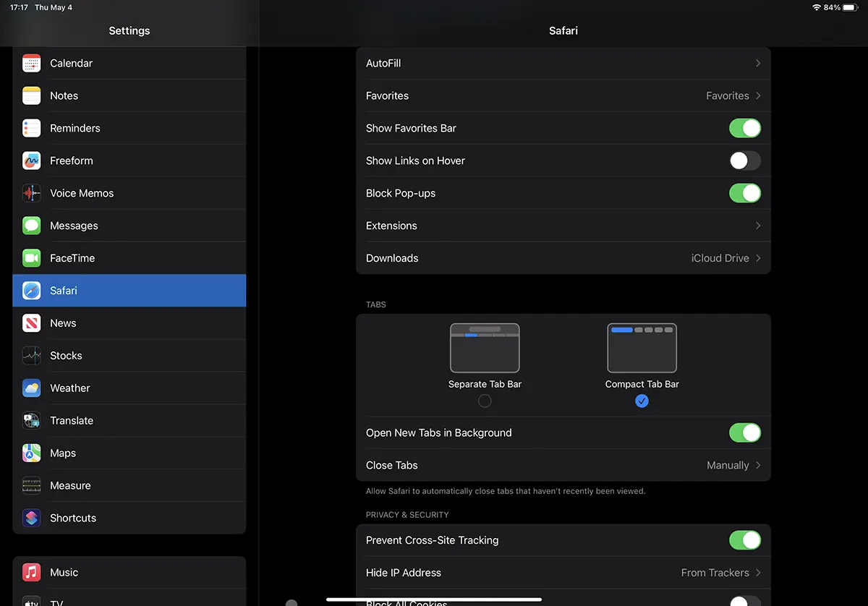Viewport: 868px width, 606px height.
Task: Enable Show Links on Hover switch
Action: coord(745,161)
